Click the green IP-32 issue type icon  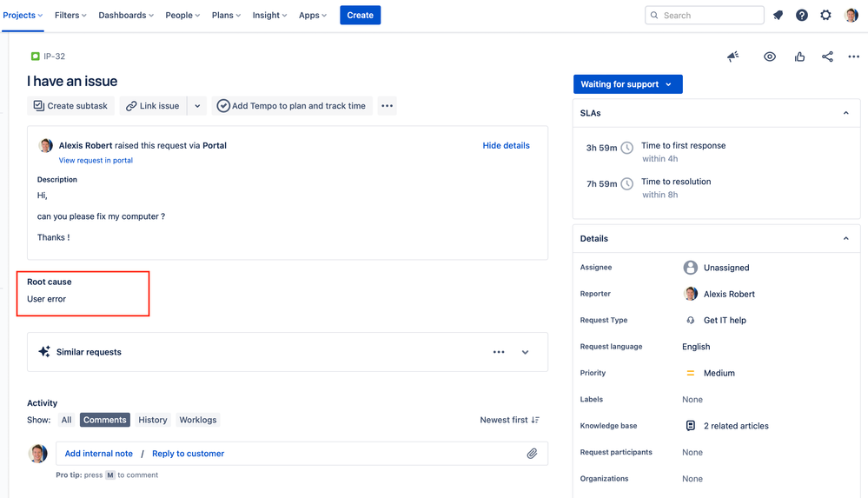pyautogui.click(x=36, y=56)
